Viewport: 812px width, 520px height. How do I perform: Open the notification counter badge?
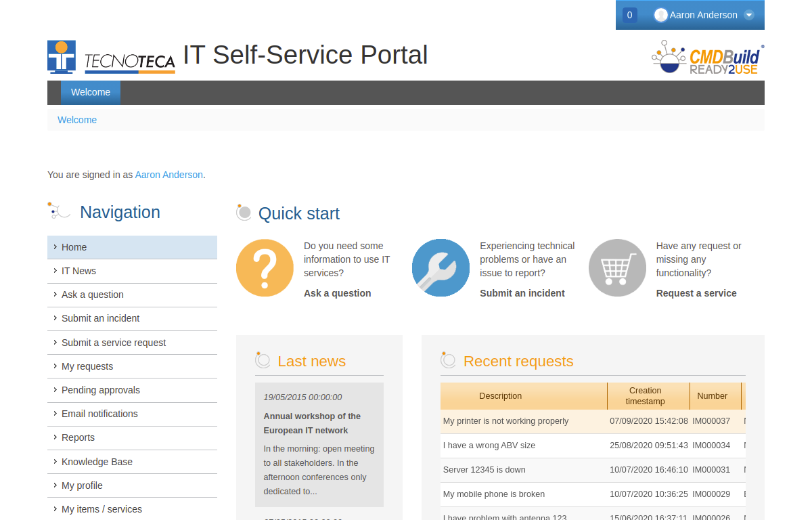629,15
